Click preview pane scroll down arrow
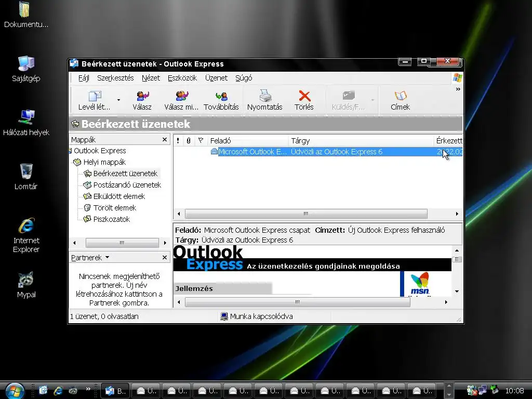Screen dimensions: 532x399 click(457, 291)
